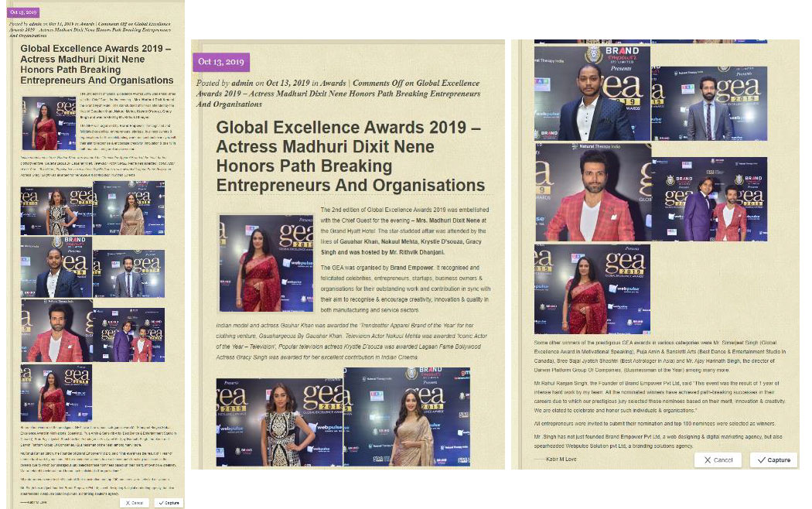
Task: Click the Cancel button in the right panel
Action: (718, 459)
